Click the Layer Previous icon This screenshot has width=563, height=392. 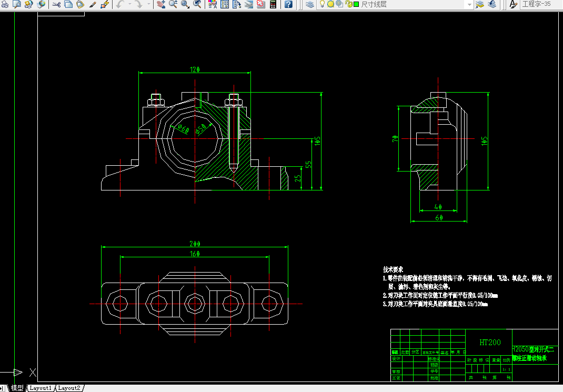(x=492, y=4)
